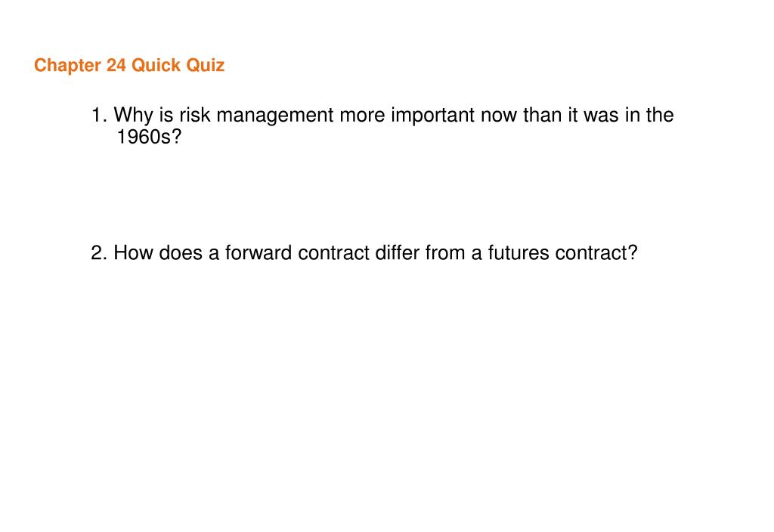This screenshot has width=774, height=532.
Task: Click the word 'How' in question two
Action: [133, 253]
